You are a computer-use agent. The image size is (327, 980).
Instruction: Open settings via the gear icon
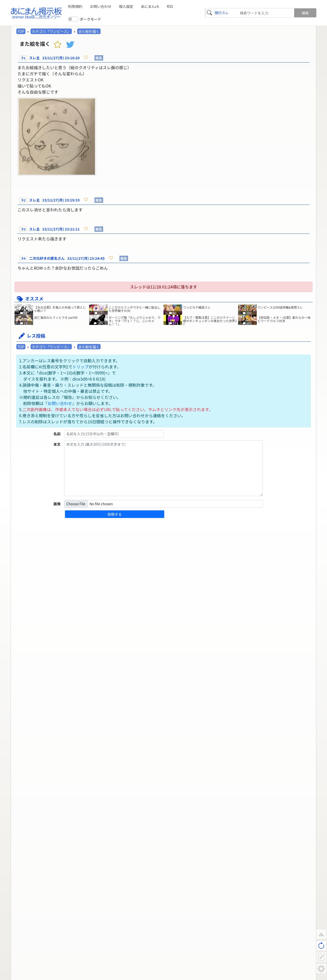point(321,969)
